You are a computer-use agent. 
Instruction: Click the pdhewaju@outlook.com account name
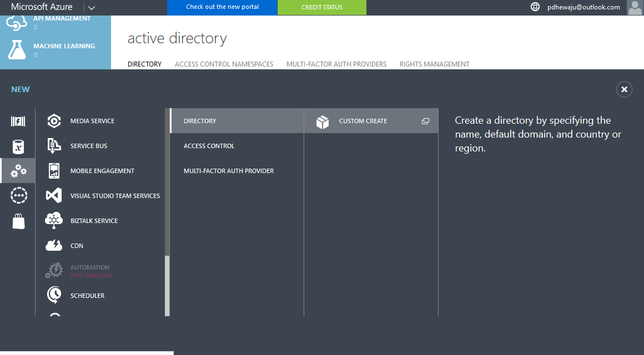click(x=583, y=7)
